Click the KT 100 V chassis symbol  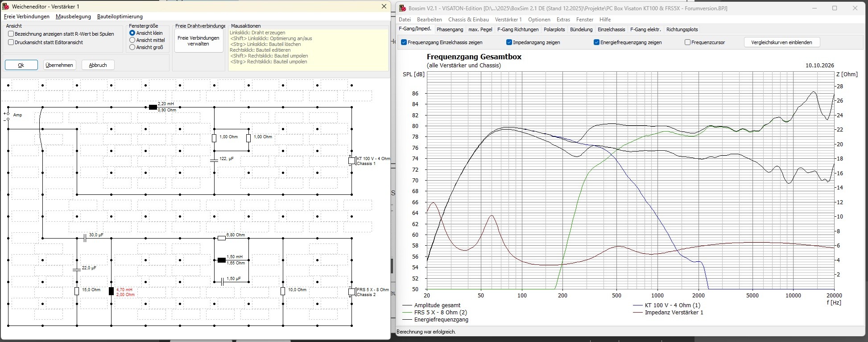[x=351, y=161]
